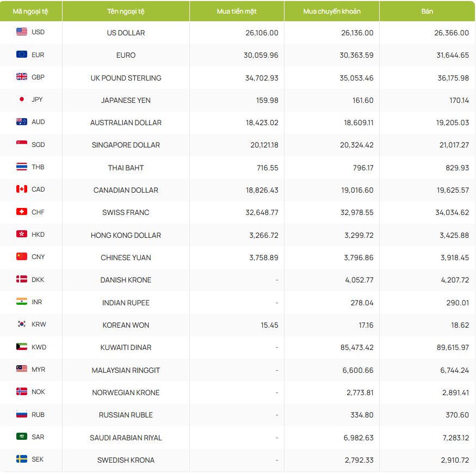
Task: Click the Swiss flag icon beside CHF
Action: click(22, 212)
